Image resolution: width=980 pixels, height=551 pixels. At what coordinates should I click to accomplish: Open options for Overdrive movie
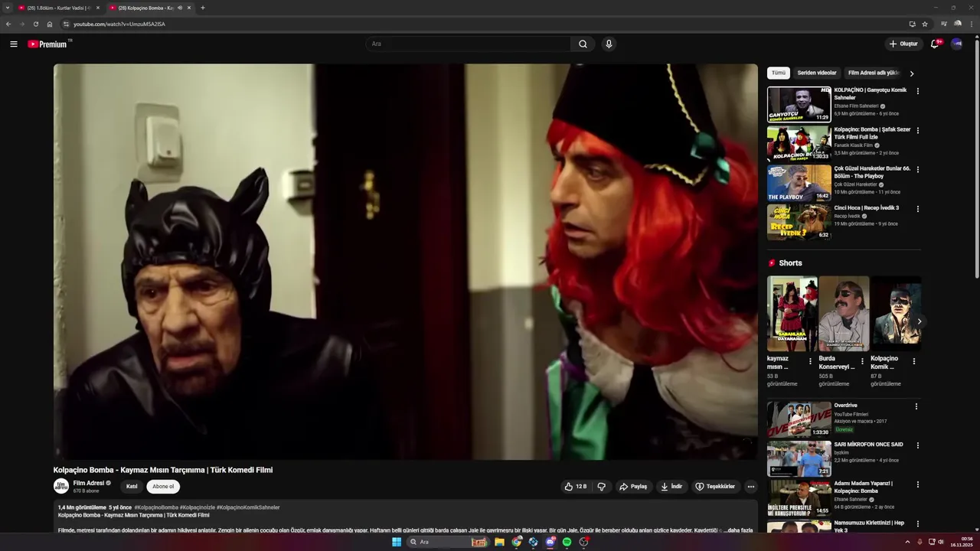point(916,406)
